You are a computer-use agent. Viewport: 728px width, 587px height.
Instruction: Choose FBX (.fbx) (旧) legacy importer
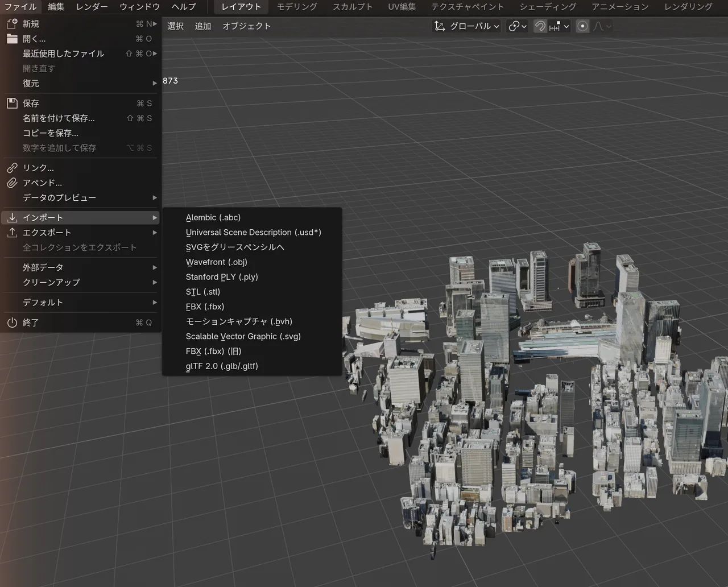[252, 351]
